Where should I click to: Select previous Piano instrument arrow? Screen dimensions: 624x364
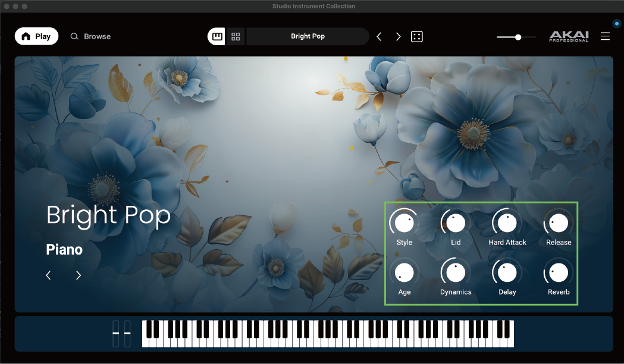click(x=49, y=275)
